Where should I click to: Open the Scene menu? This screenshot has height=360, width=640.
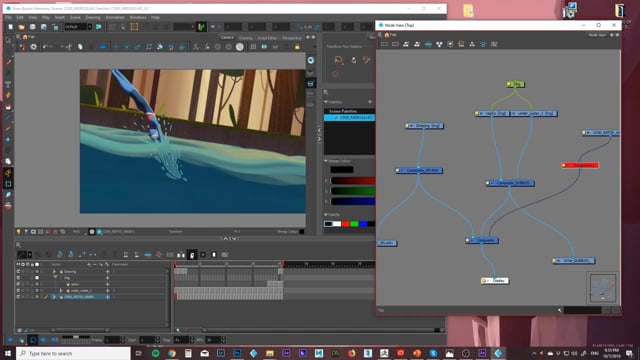click(x=75, y=18)
